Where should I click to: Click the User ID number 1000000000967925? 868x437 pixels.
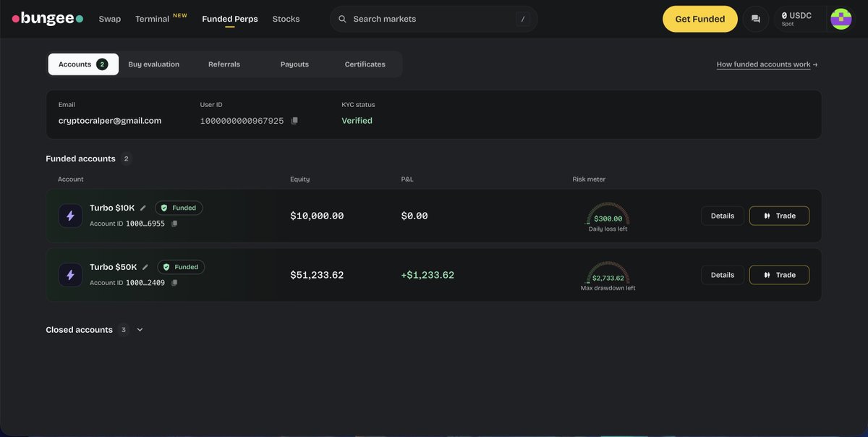[242, 121]
